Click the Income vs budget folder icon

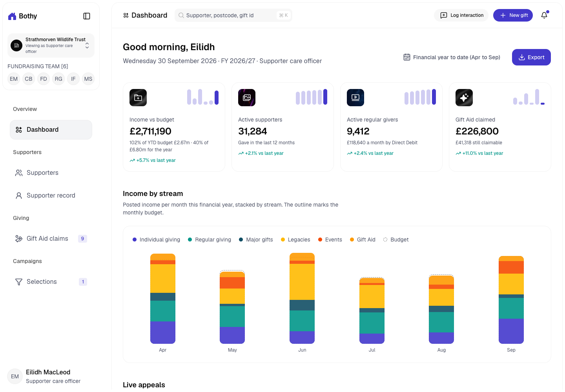click(138, 98)
